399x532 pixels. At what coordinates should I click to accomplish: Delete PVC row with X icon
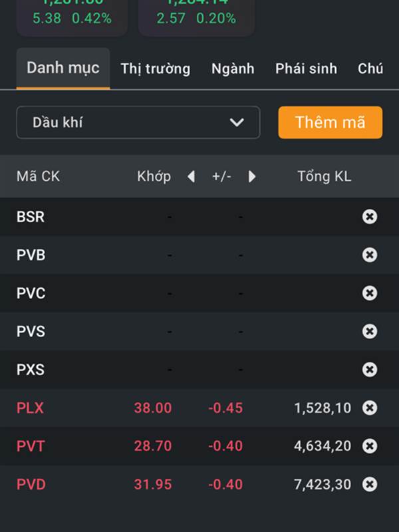[370, 293]
